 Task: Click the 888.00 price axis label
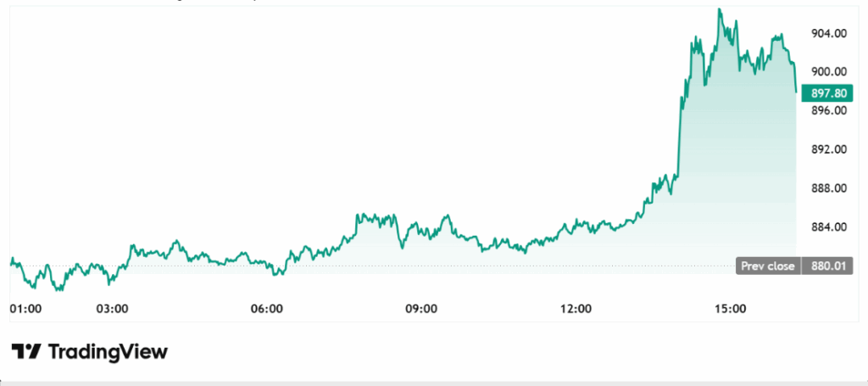coord(829,188)
